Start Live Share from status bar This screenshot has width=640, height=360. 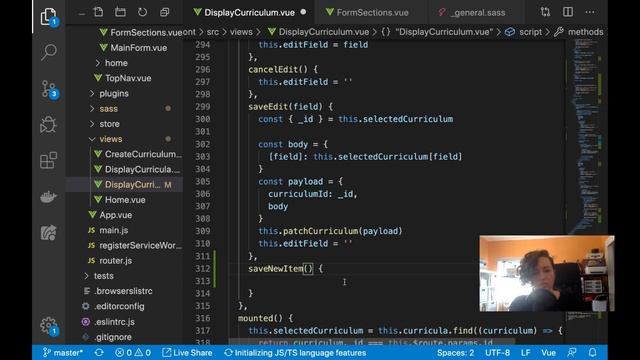(x=187, y=353)
